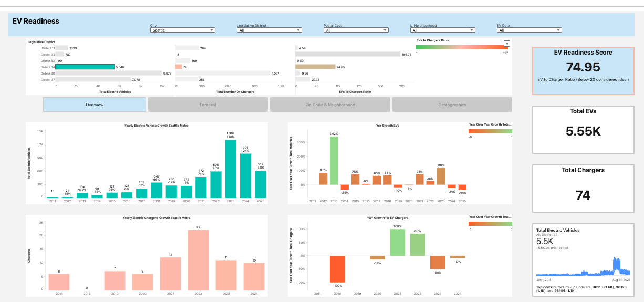Open the Legislative District filter dropdown
The image size is (644, 302).
point(269,30)
